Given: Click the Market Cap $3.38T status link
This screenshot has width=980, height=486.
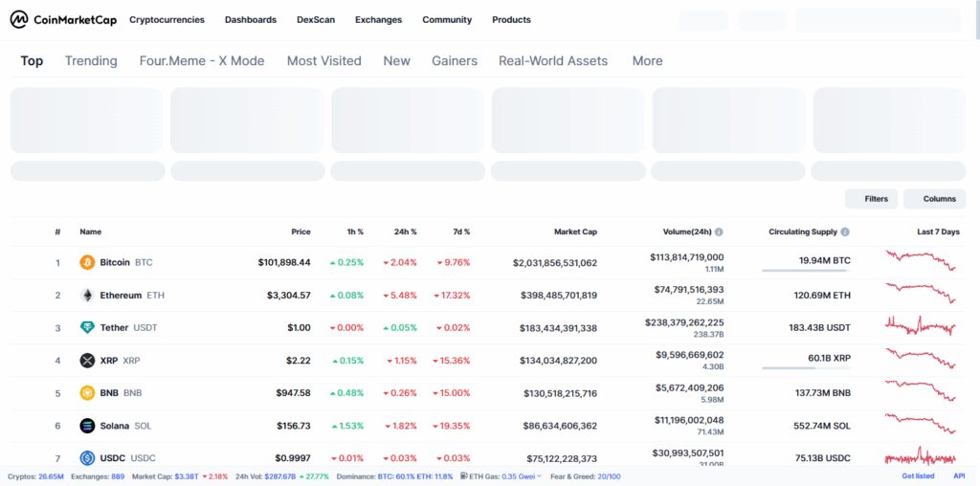Looking at the screenshot, I should (x=180, y=476).
